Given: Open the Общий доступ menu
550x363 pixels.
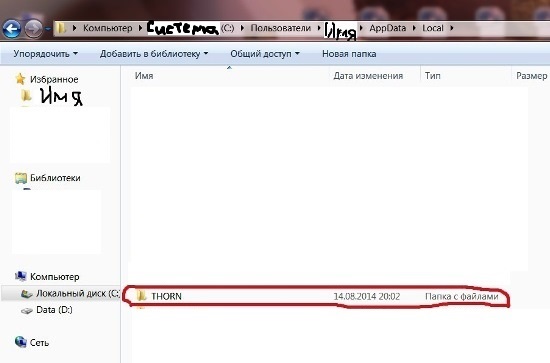Looking at the screenshot, I should (x=265, y=54).
